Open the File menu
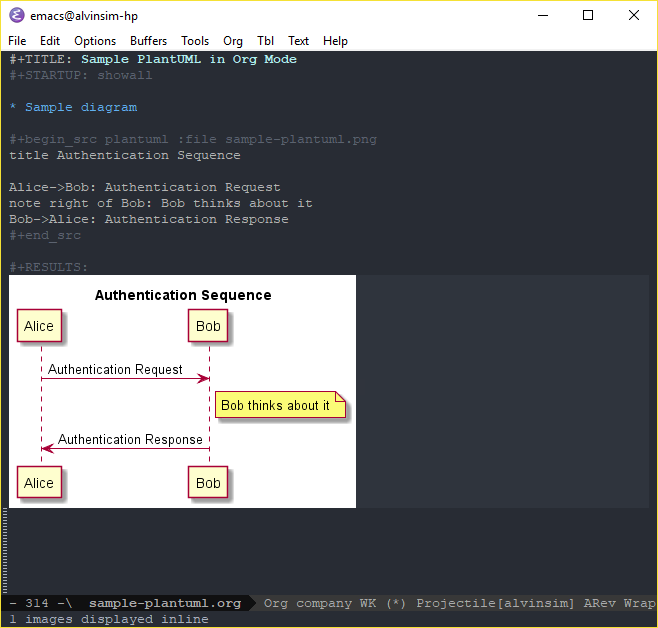The width and height of the screenshot is (658, 628). [x=17, y=41]
